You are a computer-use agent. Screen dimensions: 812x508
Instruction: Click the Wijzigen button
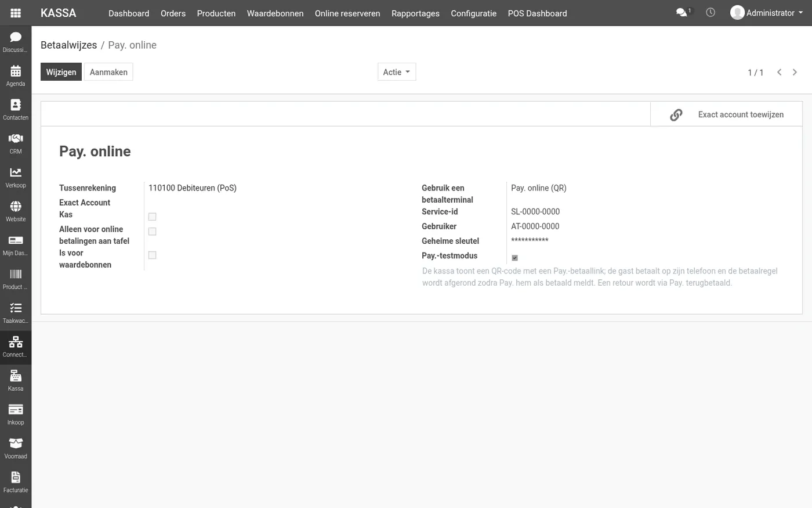coord(61,72)
